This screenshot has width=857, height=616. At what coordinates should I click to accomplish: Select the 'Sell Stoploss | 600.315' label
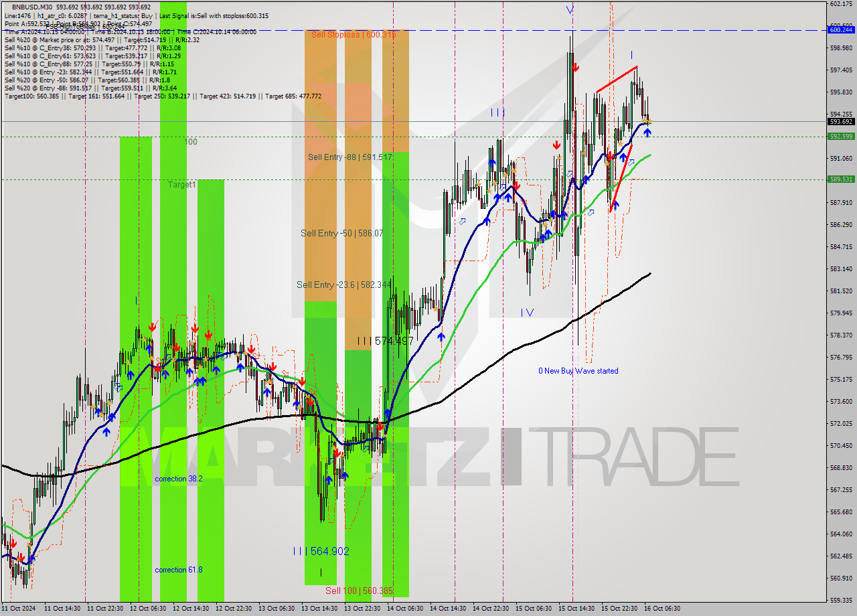pos(354,35)
